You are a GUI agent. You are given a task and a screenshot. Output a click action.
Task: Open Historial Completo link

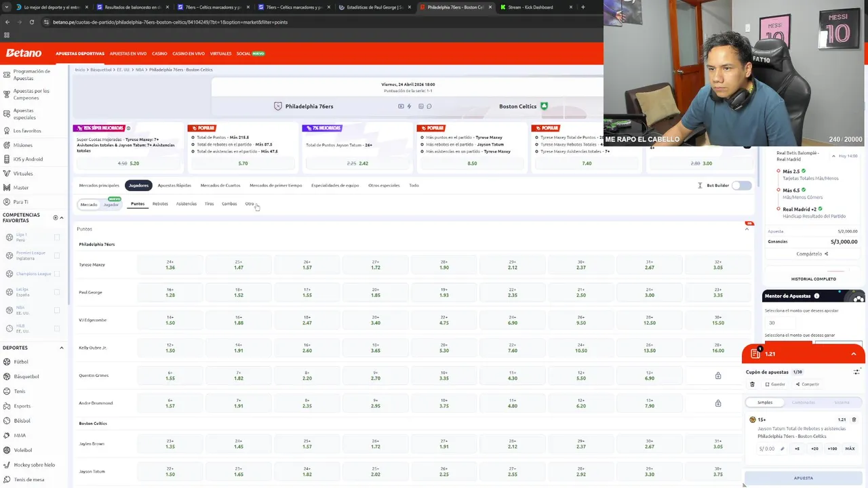click(813, 279)
